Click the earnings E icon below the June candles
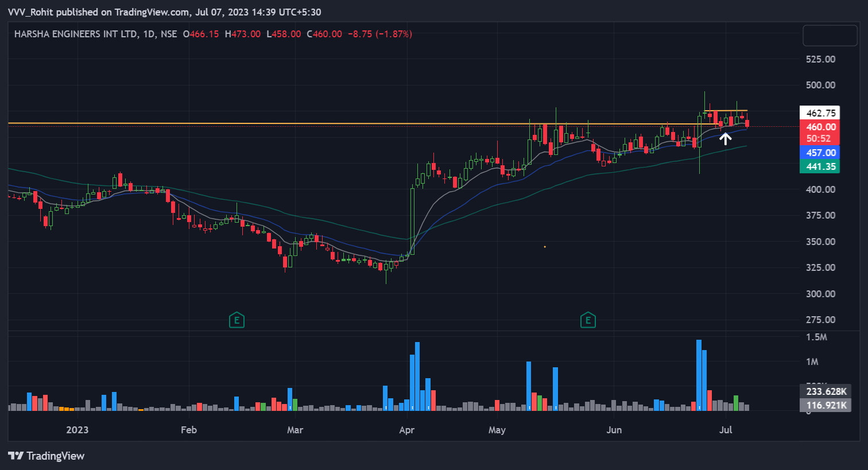The width and height of the screenshot is (868, 470). tap(588, 320)
